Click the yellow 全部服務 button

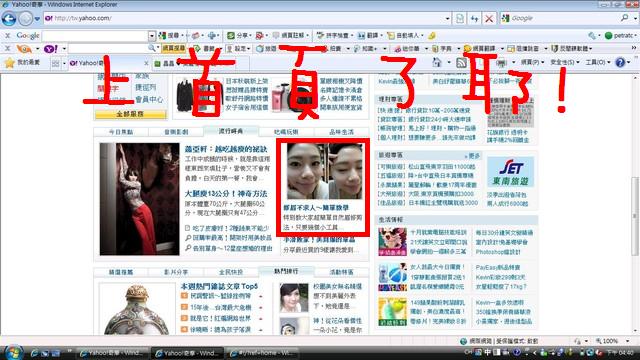[x=130, y=114]
